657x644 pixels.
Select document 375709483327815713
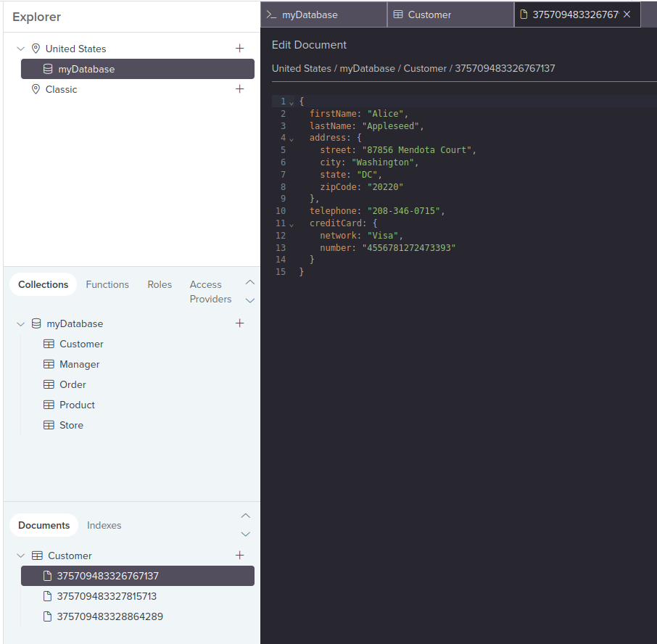[106, 596]
